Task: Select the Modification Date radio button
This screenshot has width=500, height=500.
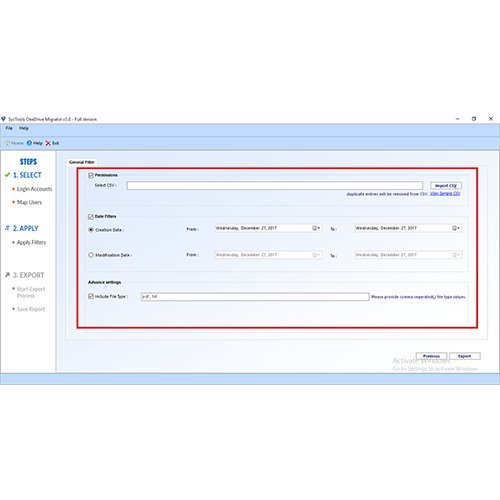Action: pyautogui.click(x=91, y=255)
